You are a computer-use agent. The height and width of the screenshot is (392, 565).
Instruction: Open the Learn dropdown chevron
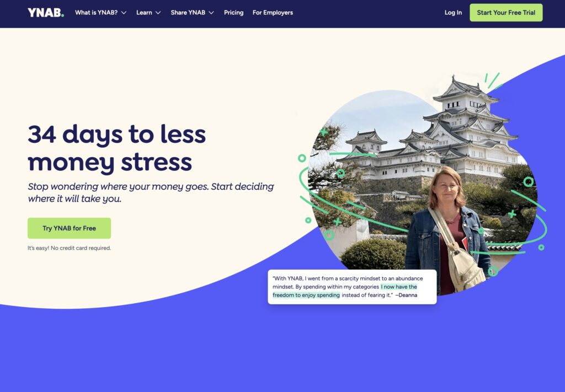coord(158,13)
